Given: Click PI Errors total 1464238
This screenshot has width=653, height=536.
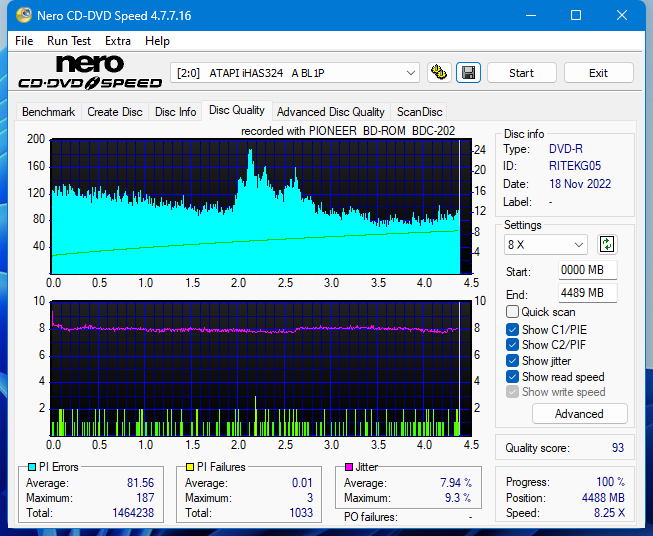Looking at the screenshot, I should 133,513.
